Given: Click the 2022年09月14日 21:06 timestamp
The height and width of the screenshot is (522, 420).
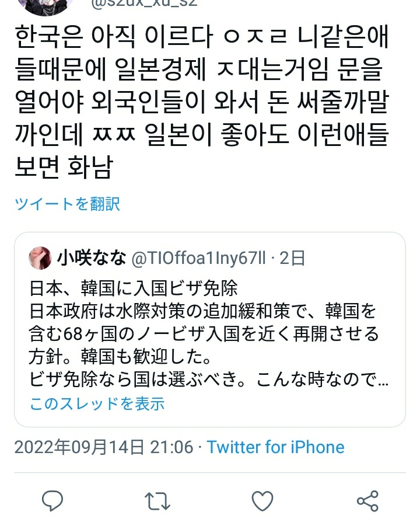Looking at the screenshot, I should coord(104,447).
